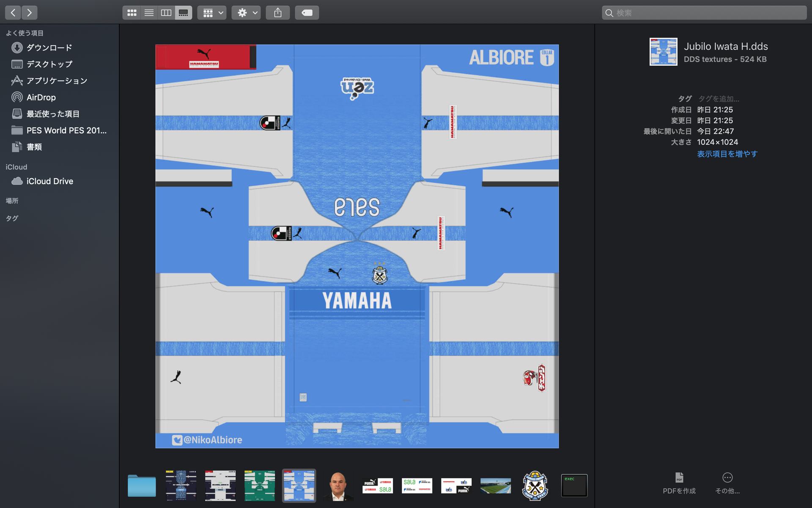The image size is (812, 508).
Task: Select the white kit thumbnail
Action: (x=220, y=486)
